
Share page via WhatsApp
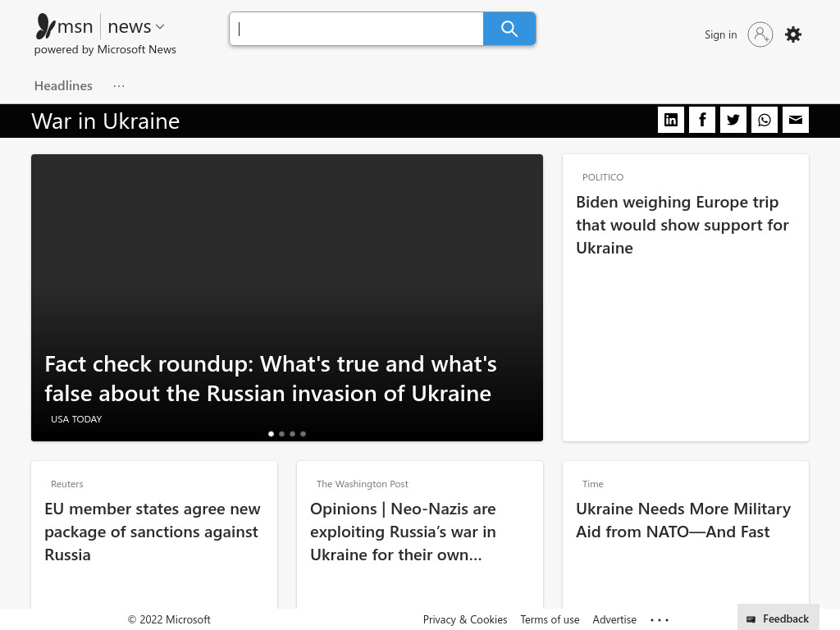(765, 120)
